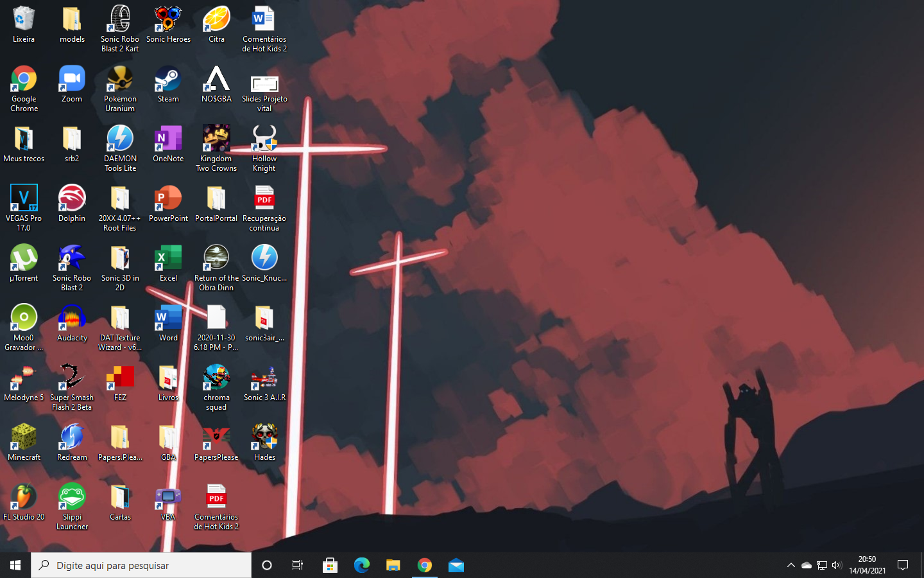Select the Hollow Knight game icon
This screenshot has width=924, height=578.
click(x=264, y=148)
